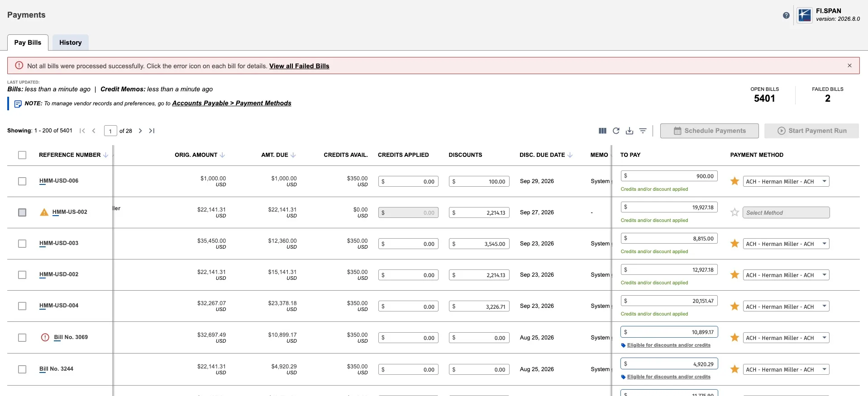The width and height of the screenshot is (868, 396).
Task: Open Eligible for discounts link on Bill 3244
Action: [668, 377]
